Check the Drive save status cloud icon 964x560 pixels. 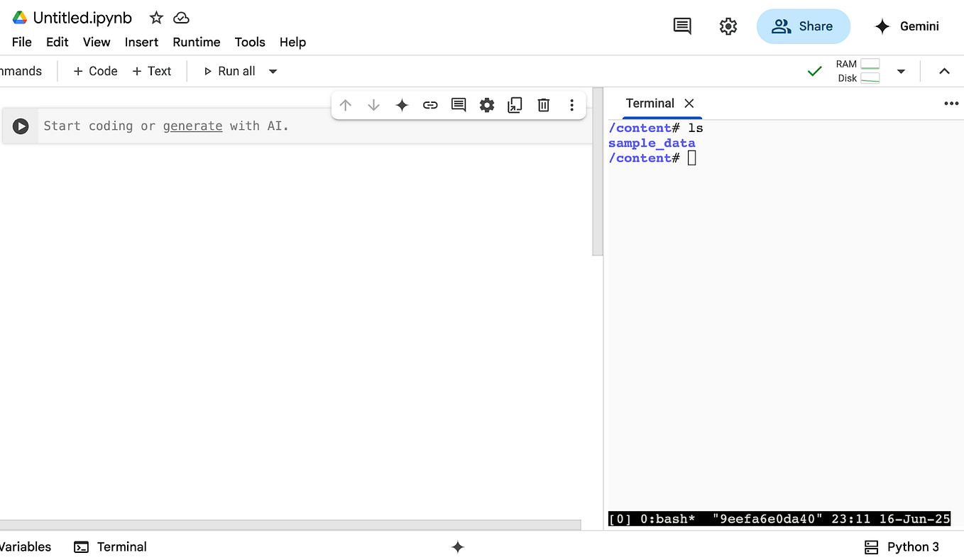pyautogui.click(x=181, y=17)
